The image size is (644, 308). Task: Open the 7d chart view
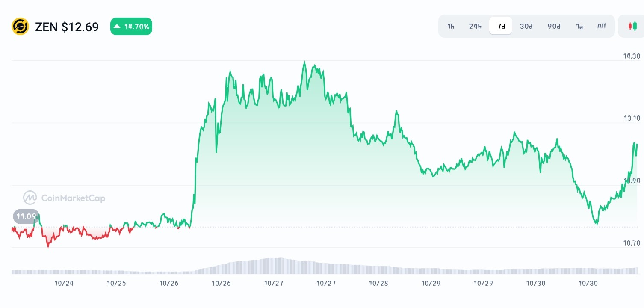click(500, 26)
